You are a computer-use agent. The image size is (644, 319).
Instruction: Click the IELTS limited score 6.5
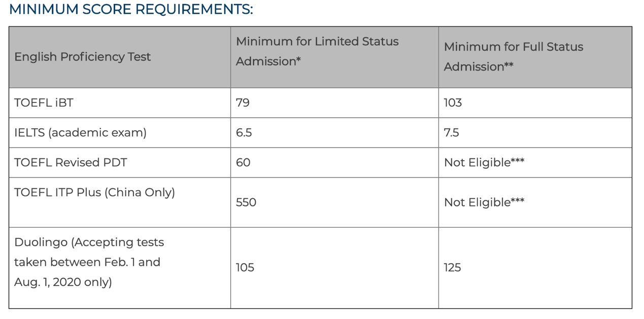(x=244, y=132)
